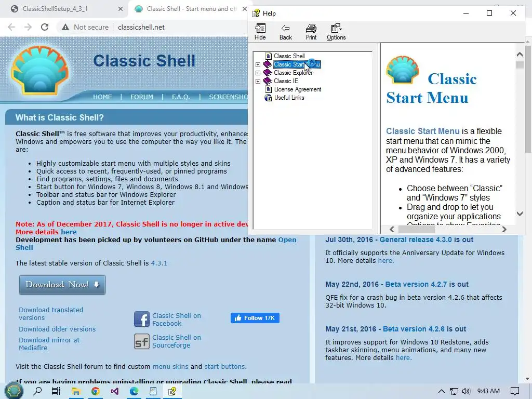Click the Classic Start Menu link in help text
This screenshot has height=399, width=532.
[x=423, y=131]
